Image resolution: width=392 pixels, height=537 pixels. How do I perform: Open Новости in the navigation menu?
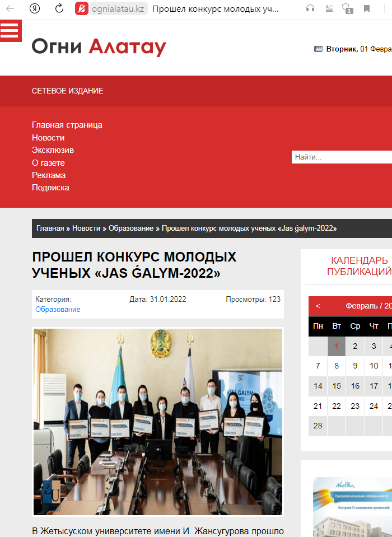[48, 138]
